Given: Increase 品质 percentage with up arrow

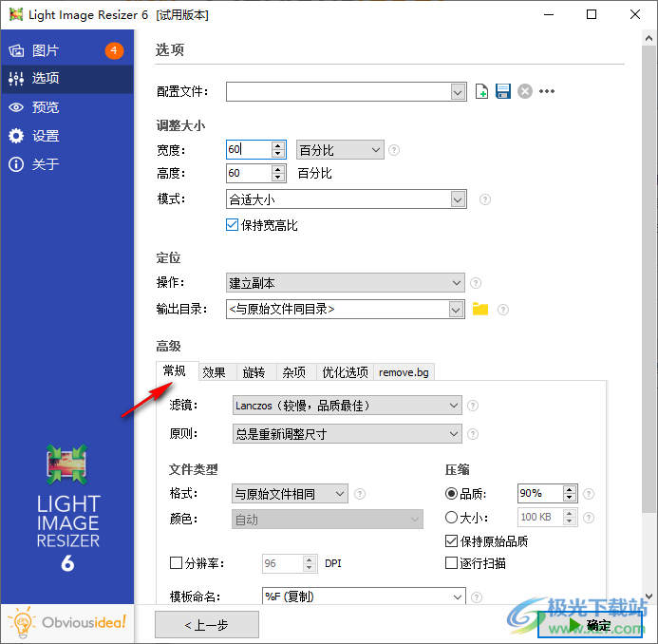Looking at the screenshot, I should click(569, 489).
